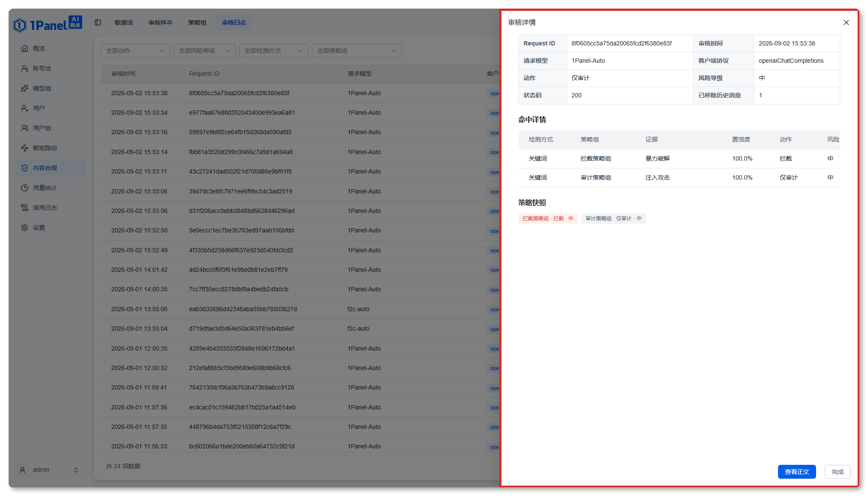This screenshot has width=868, height=496.
Task: Switch to the 敏感词 tab
Action: click(124, 23)
